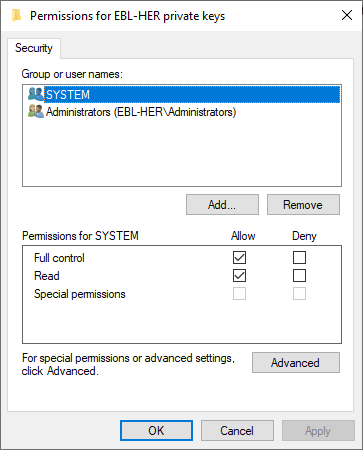Image resolution: width=363 pixels, height=450 pixels.
Task: Click the Administrators group users icon
Action: [x=36, y=112]
